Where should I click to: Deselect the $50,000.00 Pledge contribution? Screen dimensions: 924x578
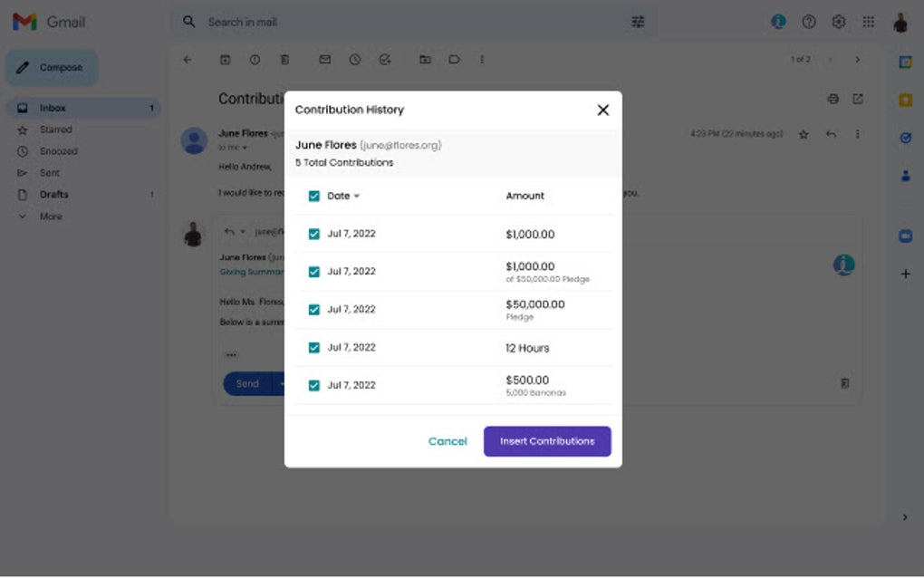[313, 309]
